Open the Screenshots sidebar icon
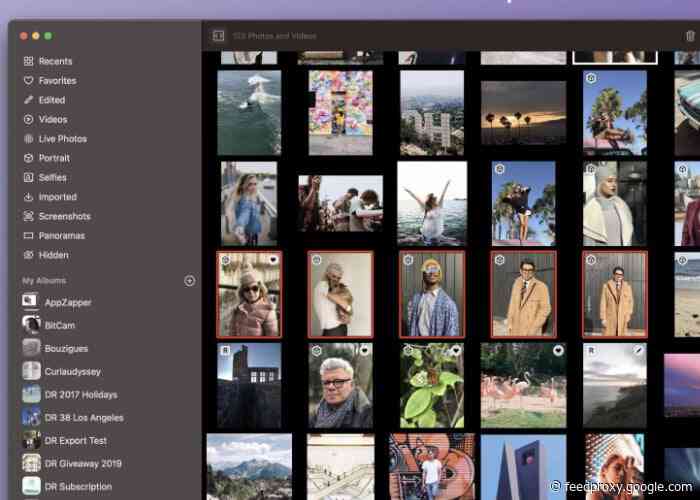700x500 pixels. tap(29, 216)
